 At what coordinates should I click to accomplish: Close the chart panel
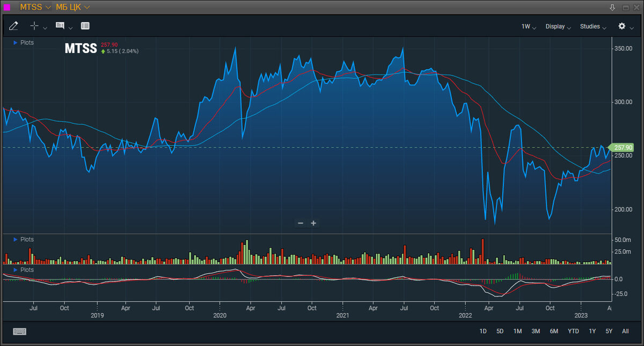[x=637, y=8]
